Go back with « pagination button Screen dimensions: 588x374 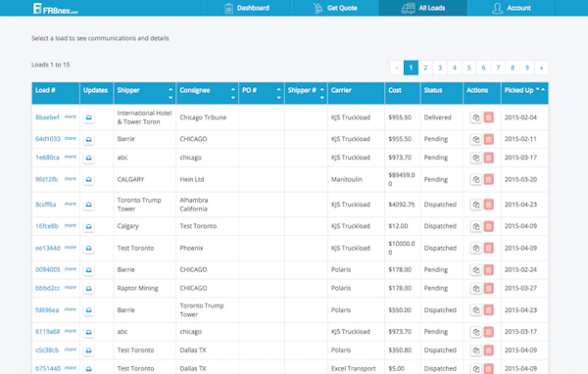[397, 68]
